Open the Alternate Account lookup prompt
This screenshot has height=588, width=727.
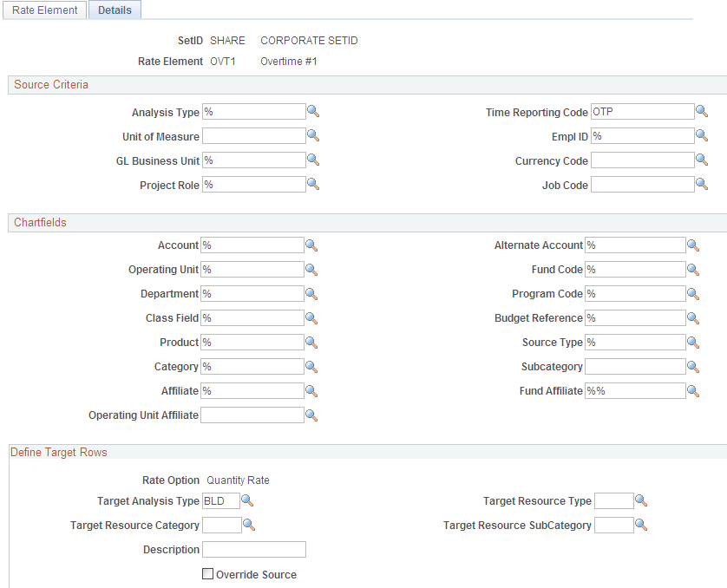pyautogui.click(x=693, y=245)
